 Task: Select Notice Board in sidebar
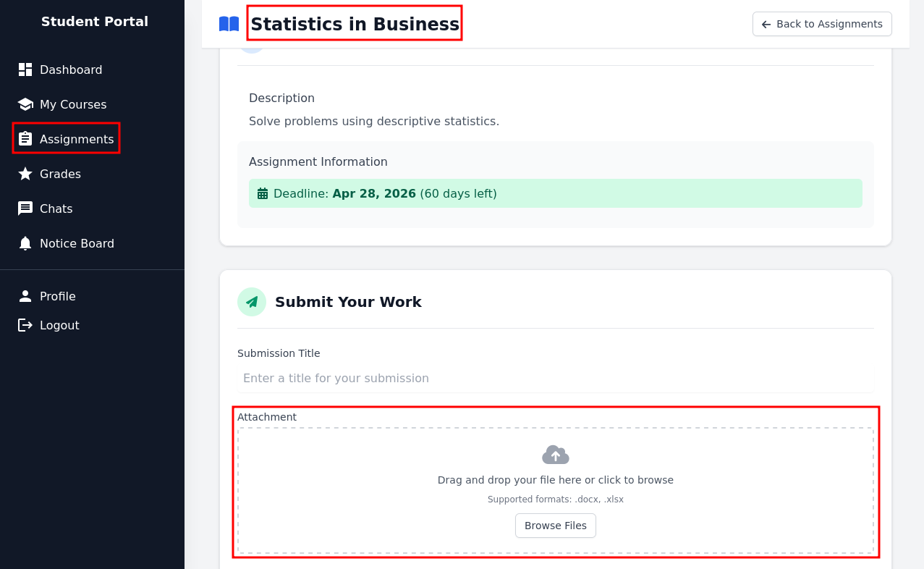(77, 243)
